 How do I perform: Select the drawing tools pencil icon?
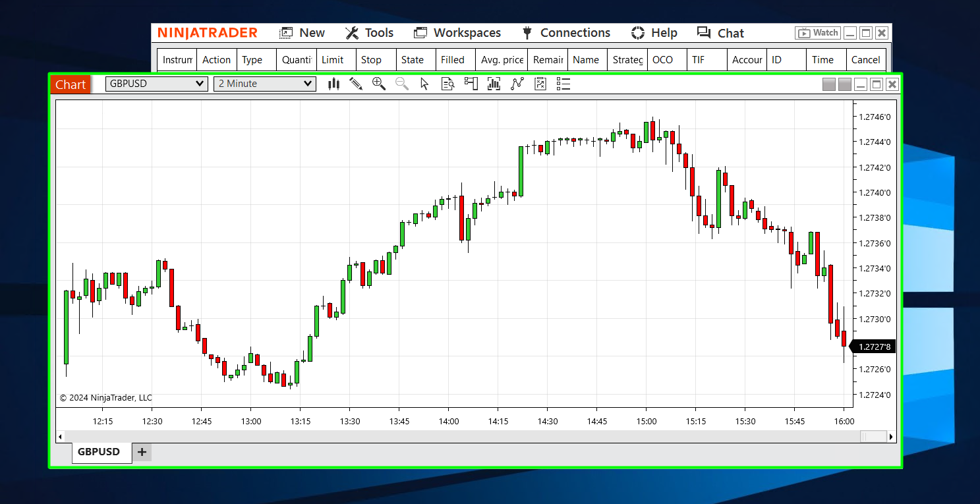[x=356, y=84]
